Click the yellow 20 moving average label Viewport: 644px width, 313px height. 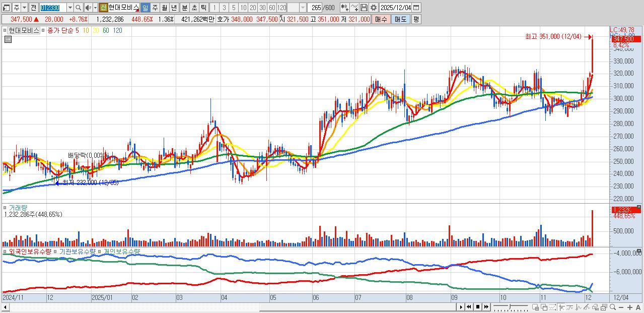96,30
